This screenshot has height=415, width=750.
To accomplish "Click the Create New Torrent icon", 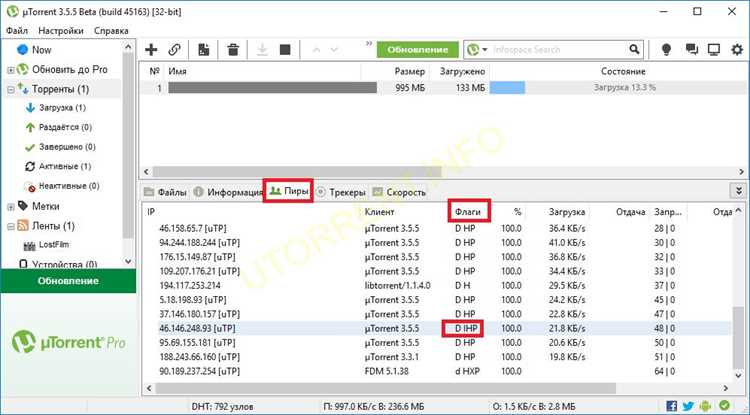I will (x=204, y=49).
